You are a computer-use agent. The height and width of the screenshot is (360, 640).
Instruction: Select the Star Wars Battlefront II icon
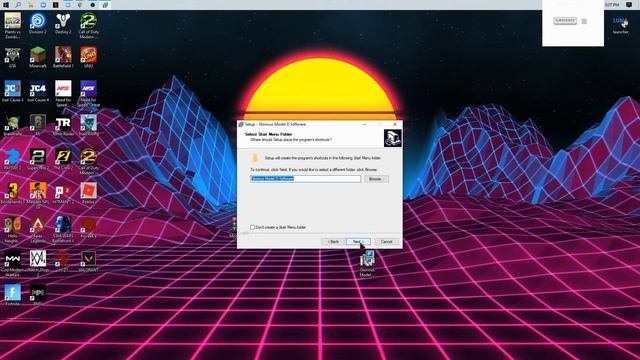(x=63, y=230)
